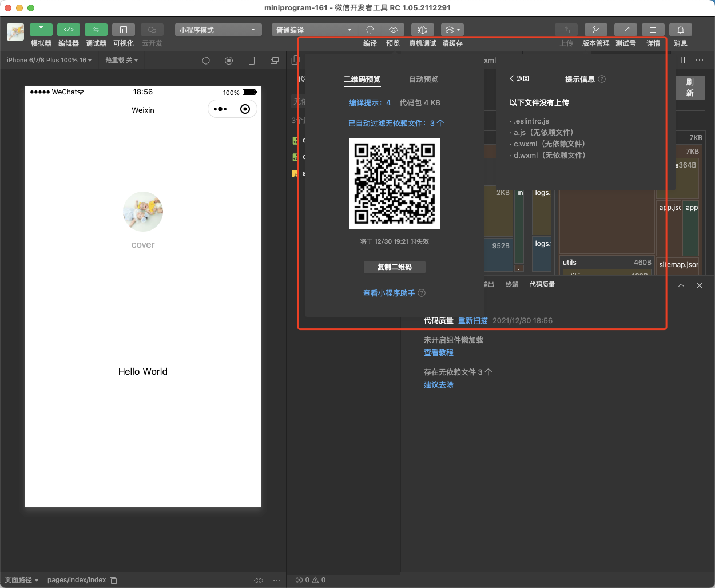Click the 重新扫描 rescan link

pos(473,321)
